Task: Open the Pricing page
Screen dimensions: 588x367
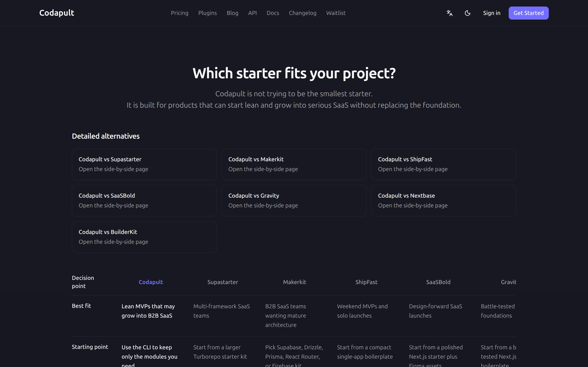Action: (x=180, y=13)
